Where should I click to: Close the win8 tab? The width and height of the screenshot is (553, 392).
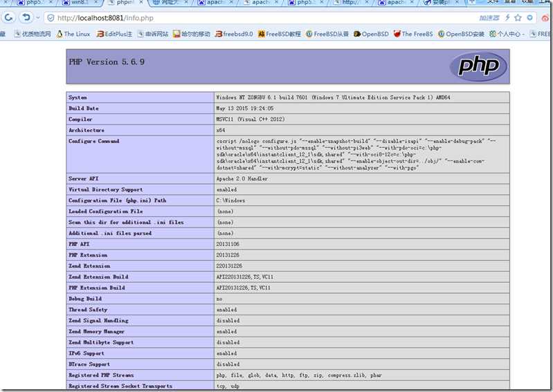(96, 3)
